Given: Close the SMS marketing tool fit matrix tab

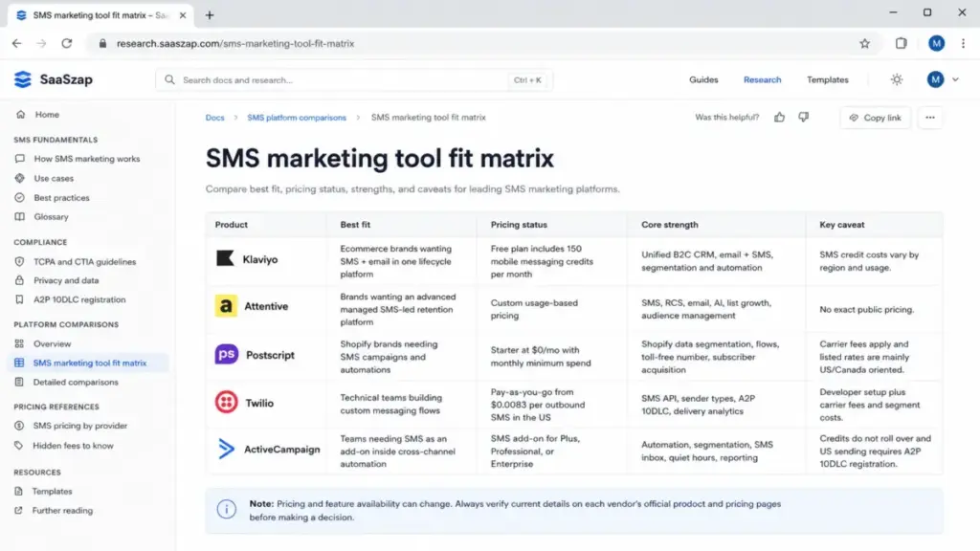Looking at the screenshot, I should coord(183,15).
